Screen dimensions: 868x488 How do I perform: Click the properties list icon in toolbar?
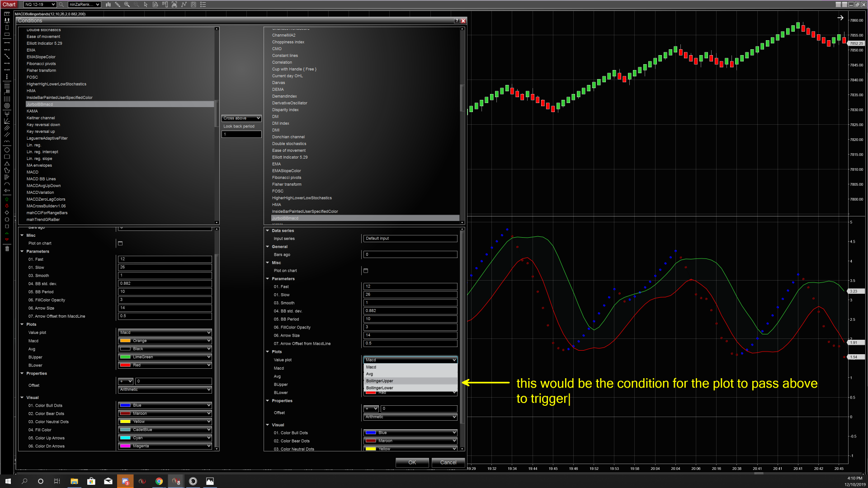pos(203,5)
